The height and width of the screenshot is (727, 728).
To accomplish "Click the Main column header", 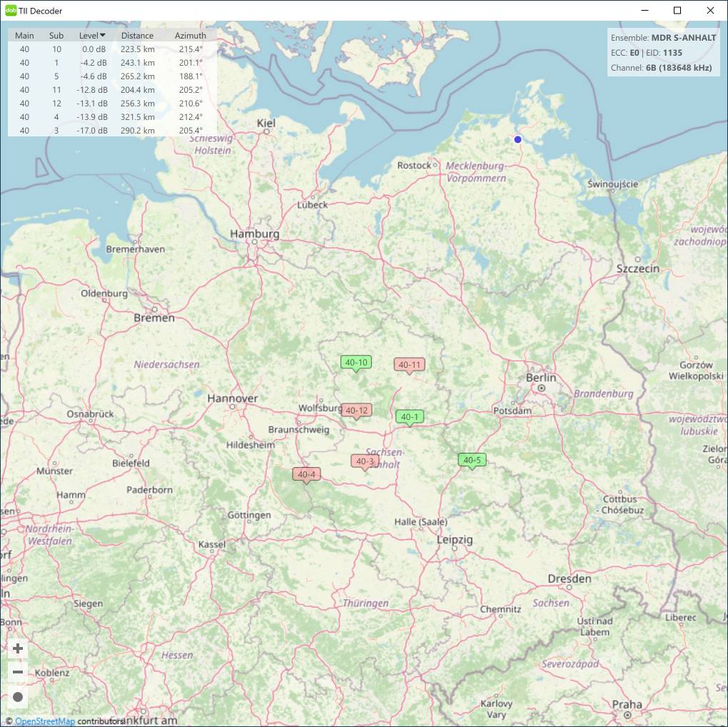I will (x=24, y=36).
